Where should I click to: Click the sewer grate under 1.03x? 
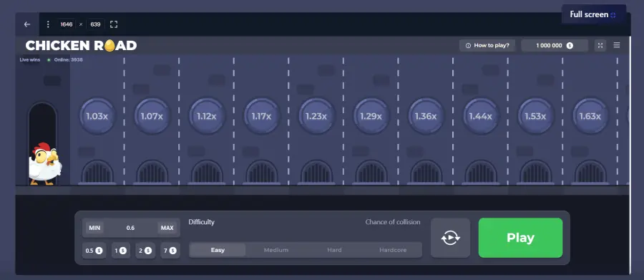97,173
